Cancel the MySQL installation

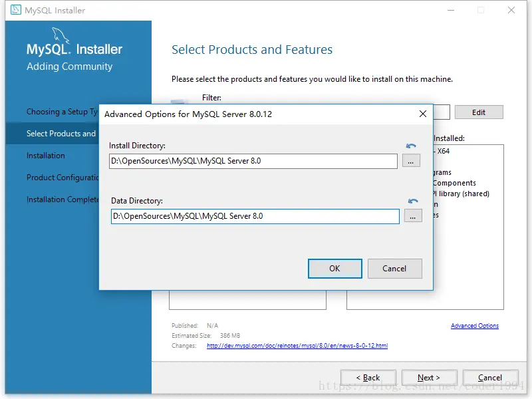[x=490, y=377]
